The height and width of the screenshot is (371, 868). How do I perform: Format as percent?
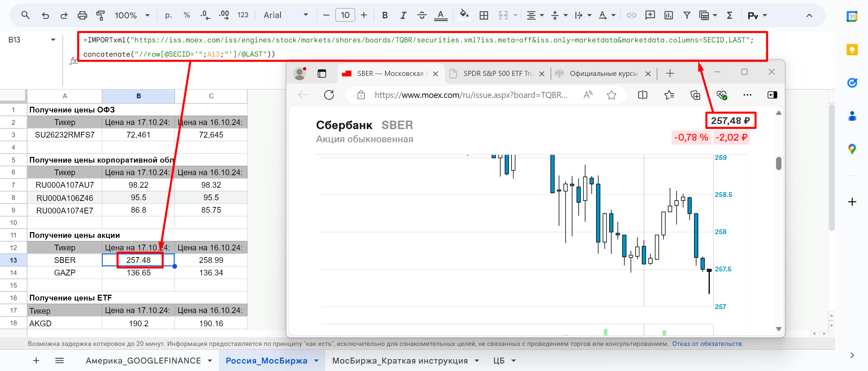pyautogui.click(x=187, y=15)
